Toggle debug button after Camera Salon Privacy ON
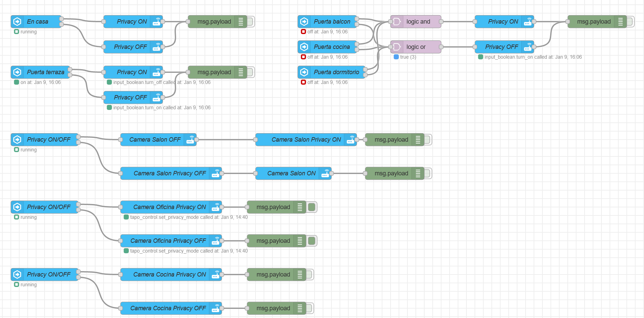644x318 pixels. click(427, 140)
